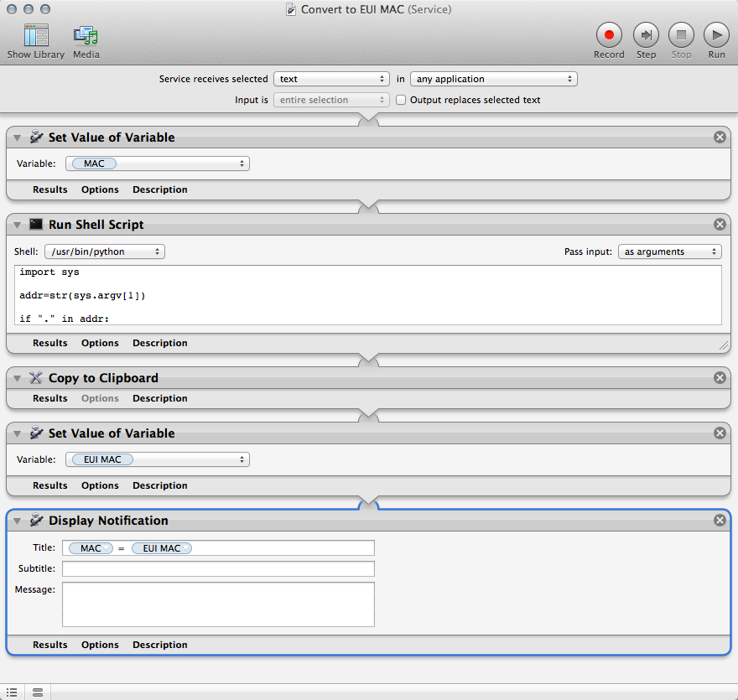The image size is (738, 700).
Task: Show Options of Run Shell Script
Action: (x=100, y=343)
